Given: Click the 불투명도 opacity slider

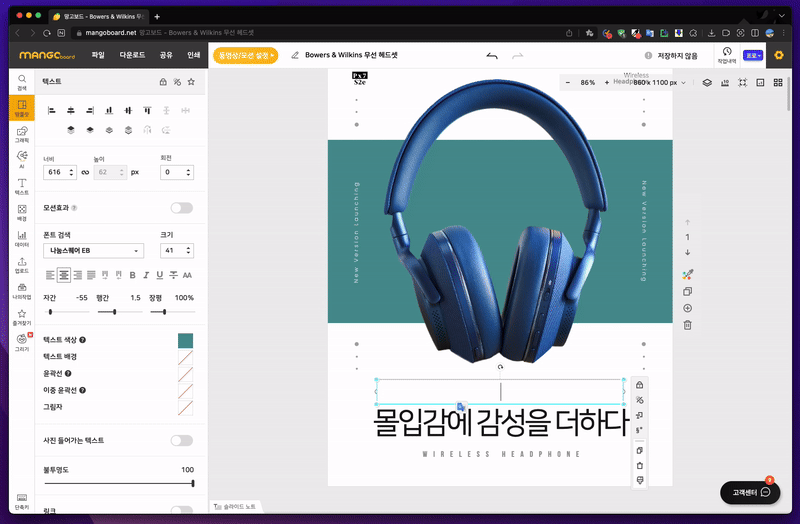Looking at the screenshot, I should pyautogui.click(x=119, y=483).
